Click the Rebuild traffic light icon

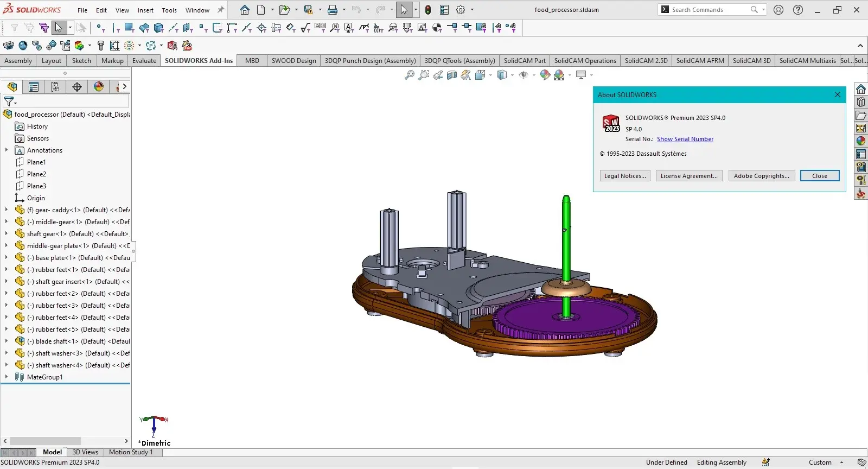click(x=428, y=10)
